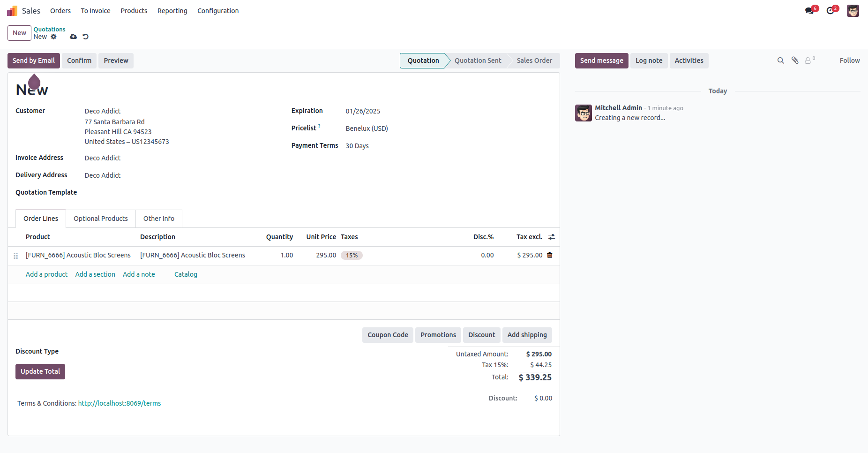The width and height of the screenshot is (868, 453).
Task: Open the Configuration menu
Action: coord(218,11)
